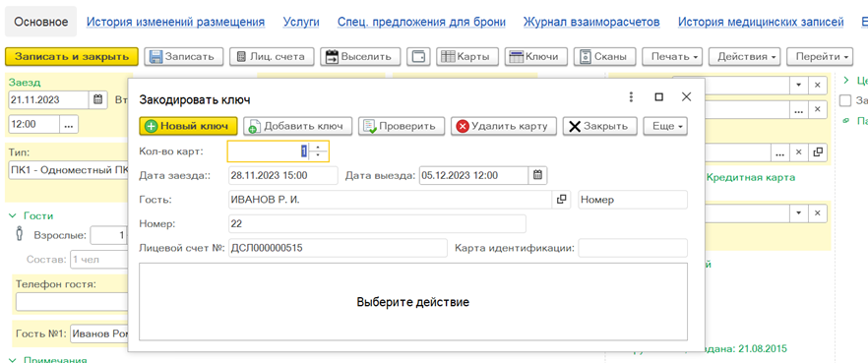Click Выселить checkout button
This screenshot has height=363, width=868.
360,56
